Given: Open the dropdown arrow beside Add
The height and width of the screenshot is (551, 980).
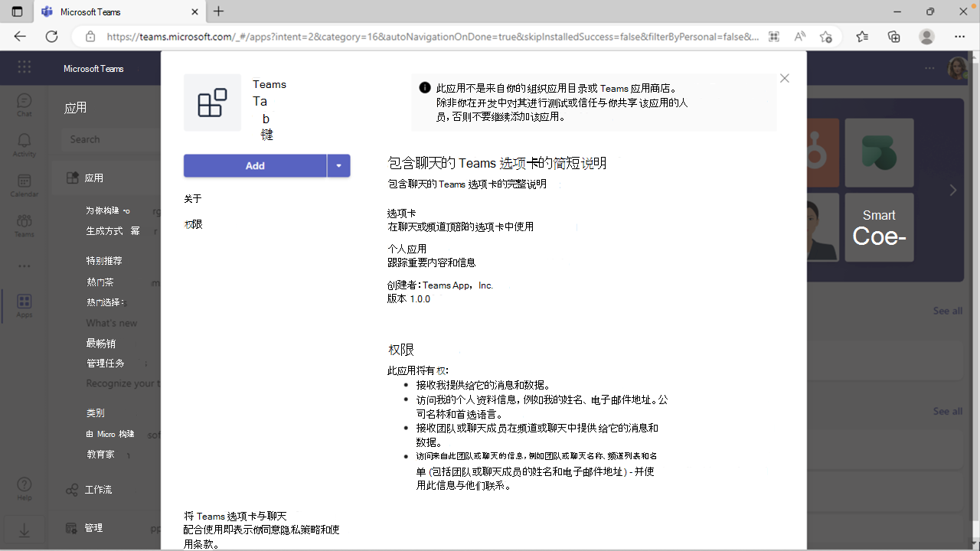Looking at the screenshot, I should [x=338, y=166].
